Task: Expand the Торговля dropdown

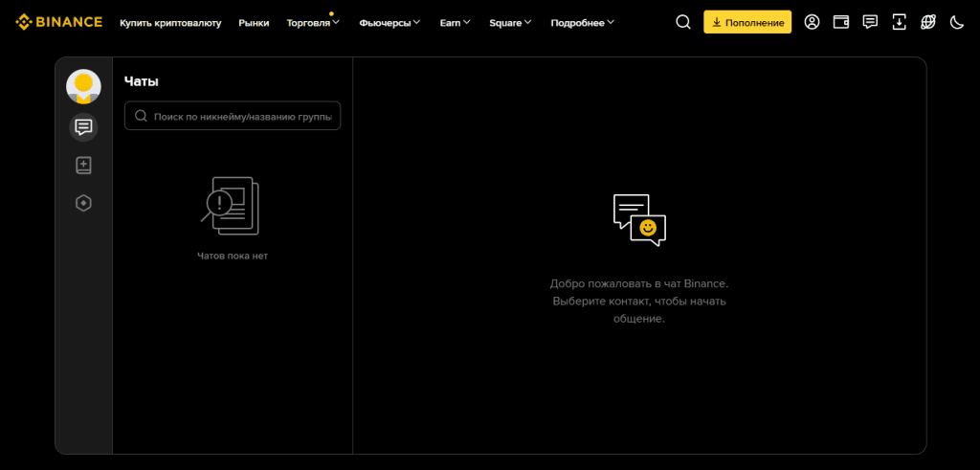Action: pos(313,23)
